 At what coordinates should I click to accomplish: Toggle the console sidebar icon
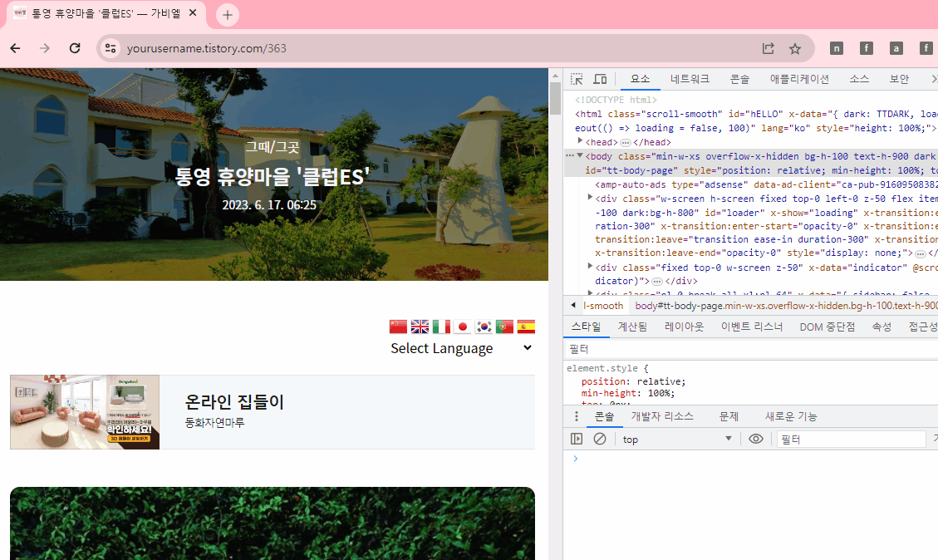point(577,440)
